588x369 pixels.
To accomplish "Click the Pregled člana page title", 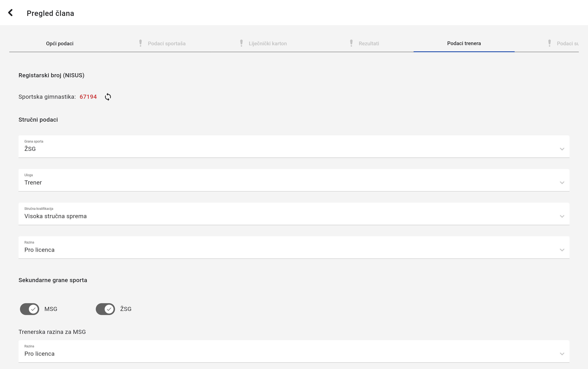I will pos(50,13).
